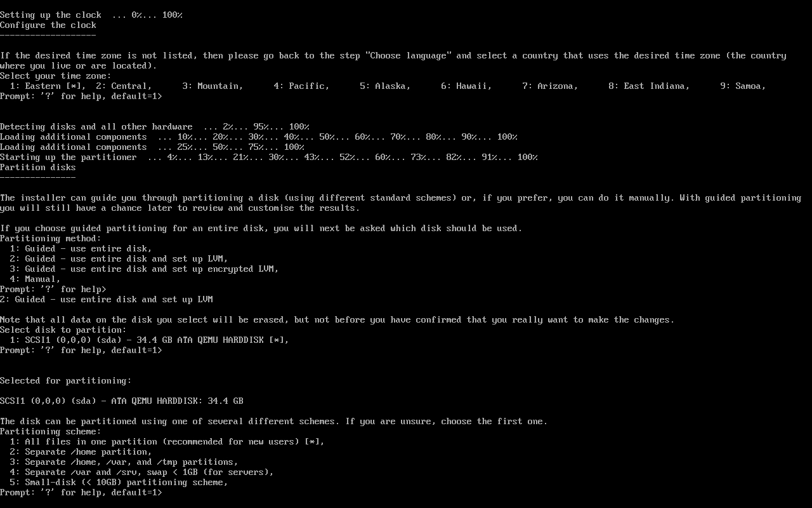The width and height of the screenshot is (812, 508).
Task: Select the Manual partitioning method
Action: click(x=35, y=279)
